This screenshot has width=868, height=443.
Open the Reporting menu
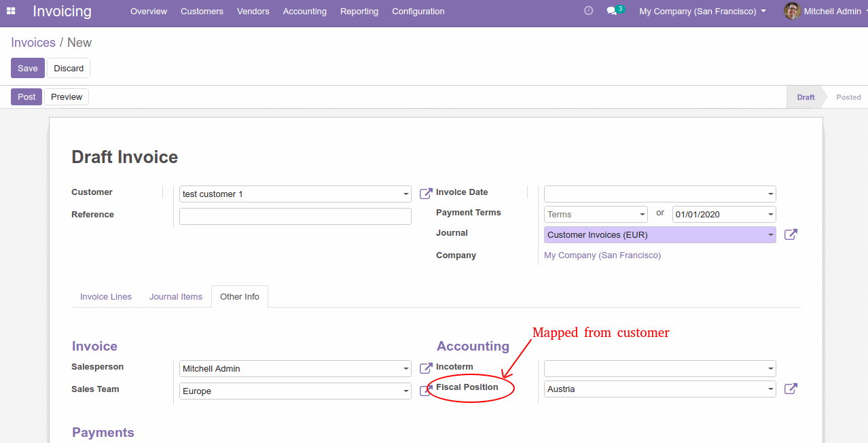click(359, 12)
